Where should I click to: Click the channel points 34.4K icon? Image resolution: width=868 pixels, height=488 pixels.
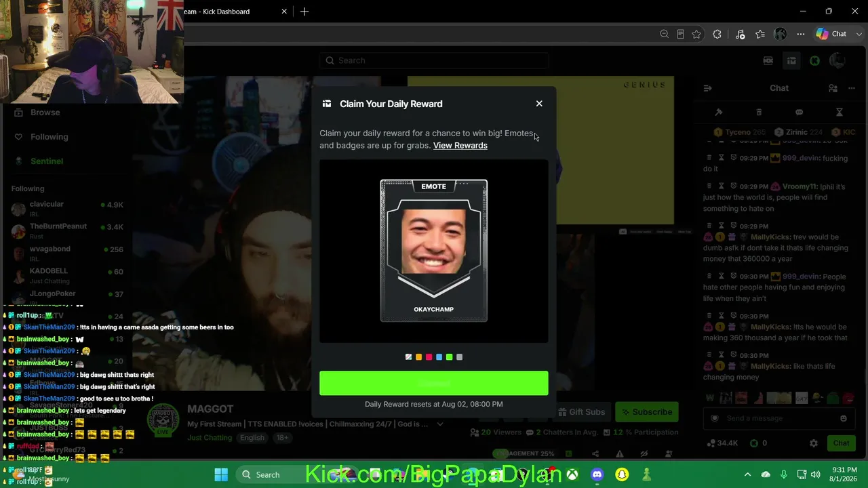coord(711,443)
